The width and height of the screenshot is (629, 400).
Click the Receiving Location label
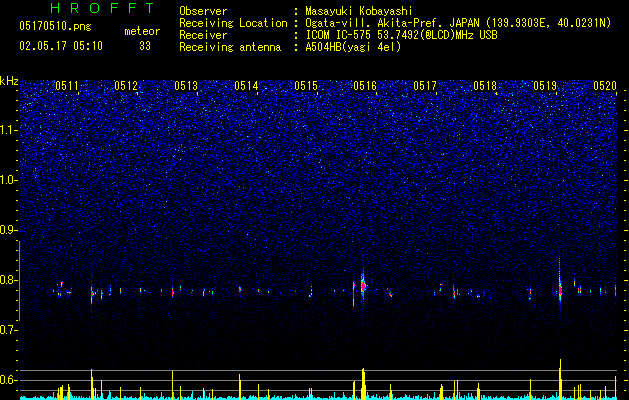[233, 24]
